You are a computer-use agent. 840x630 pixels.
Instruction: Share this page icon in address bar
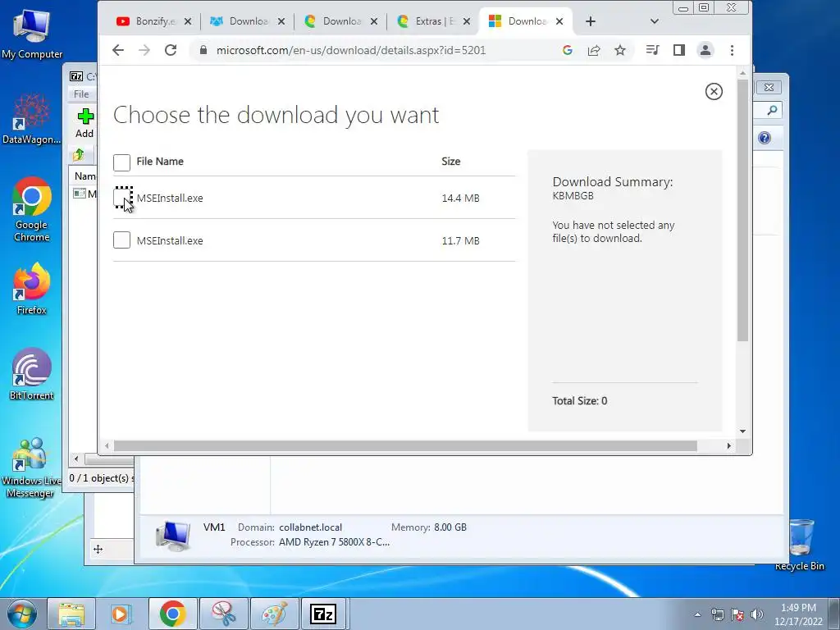click(594, 50)
